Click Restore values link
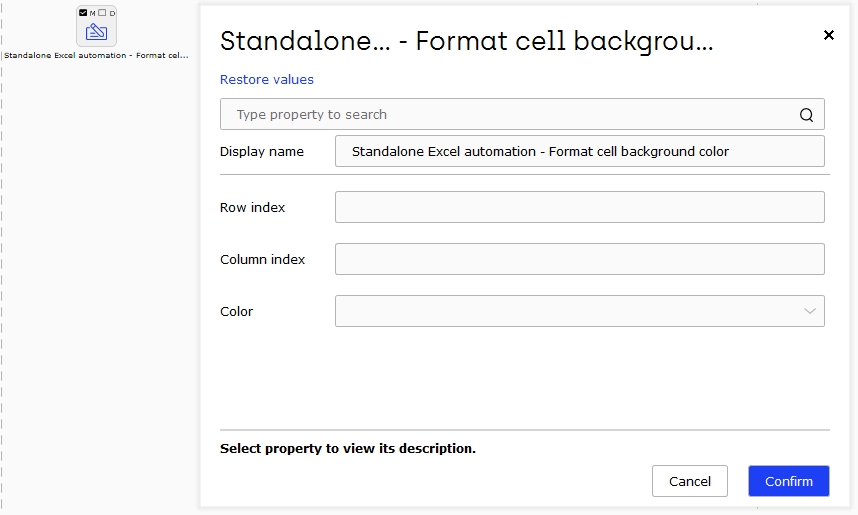858x515 pixels. click(x=266, y=80)
